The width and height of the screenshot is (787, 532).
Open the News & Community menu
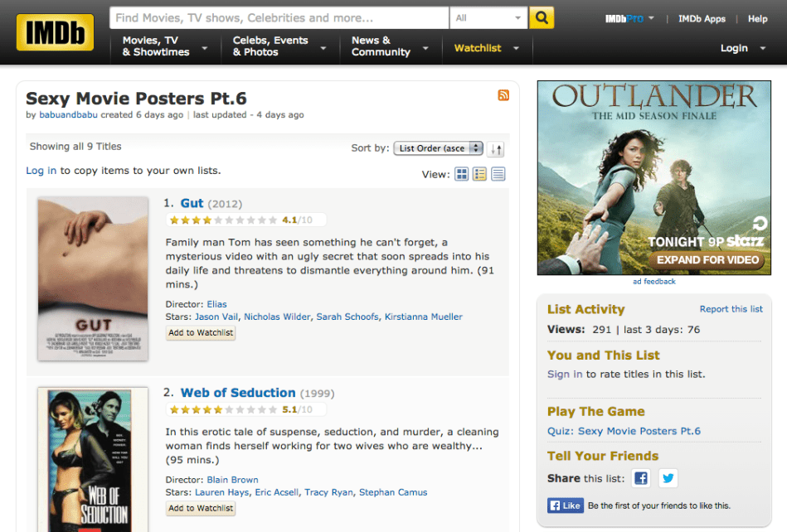tap(381, 48)
